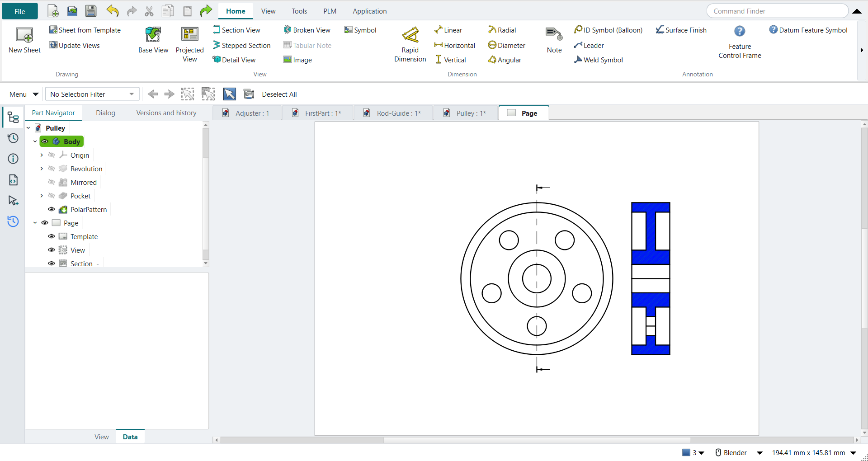Open the history clock sidebar icon
This screenshot has height=461, width=868.
[x=13, y=138]
